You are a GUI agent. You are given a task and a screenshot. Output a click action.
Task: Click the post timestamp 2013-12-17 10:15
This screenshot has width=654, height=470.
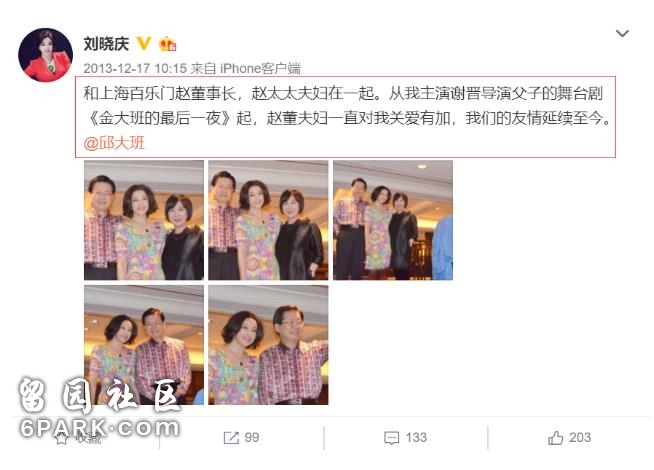point(135,68)
